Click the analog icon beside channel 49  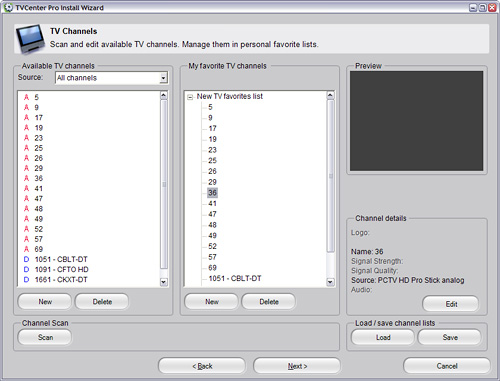26,219
